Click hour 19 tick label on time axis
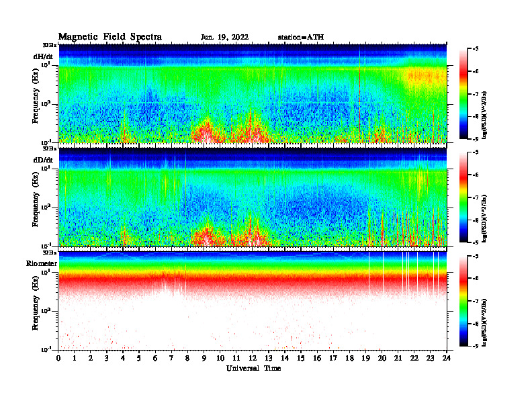 (x=365, y=358)
